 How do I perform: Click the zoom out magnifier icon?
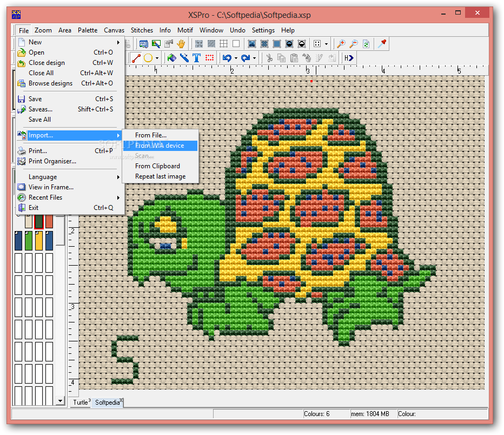point(354,44)
